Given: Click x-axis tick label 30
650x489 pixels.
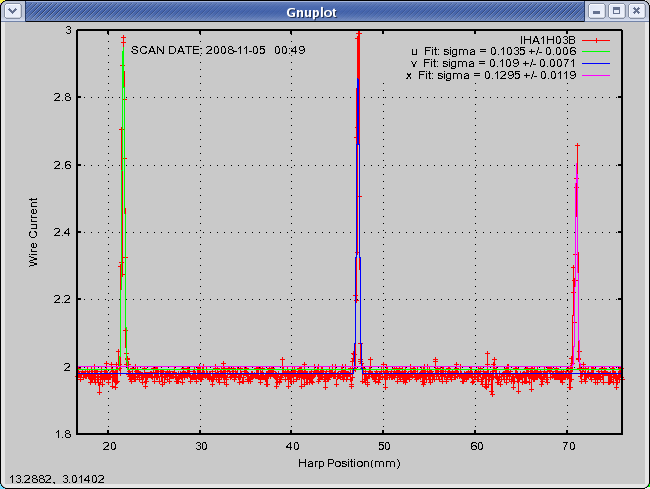Looking at the screenshot, I should [x=201, y=446].
